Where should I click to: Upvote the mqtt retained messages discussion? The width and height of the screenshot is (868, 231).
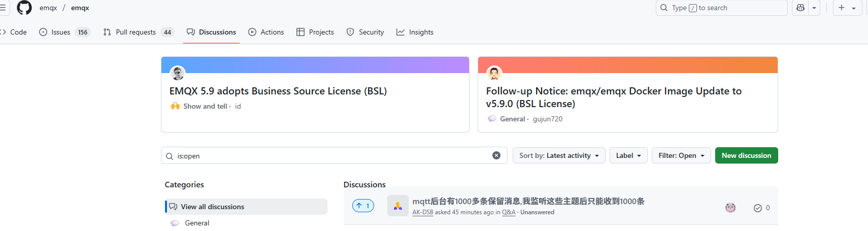click(x=363, y=206)
